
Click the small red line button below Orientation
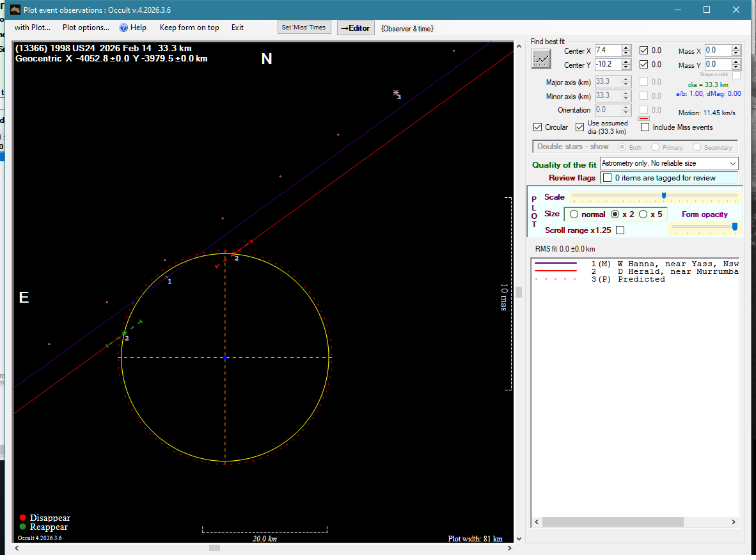(645, 118)
